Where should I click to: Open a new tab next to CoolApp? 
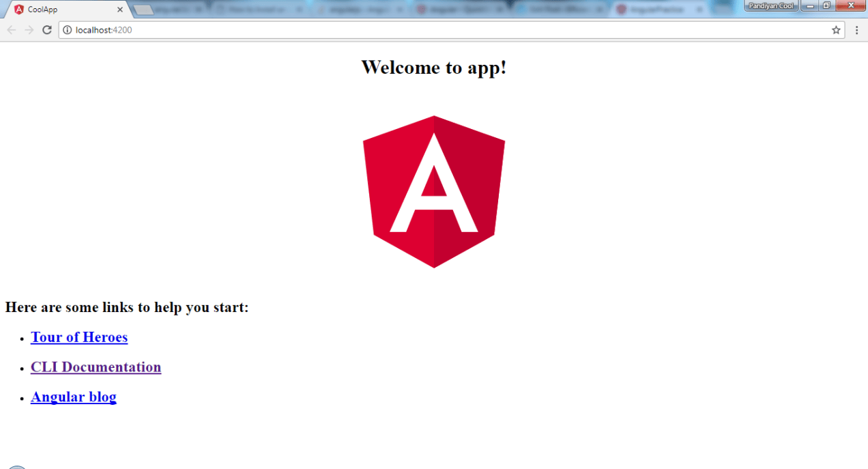pyautogui.click(x=143, y=10)
